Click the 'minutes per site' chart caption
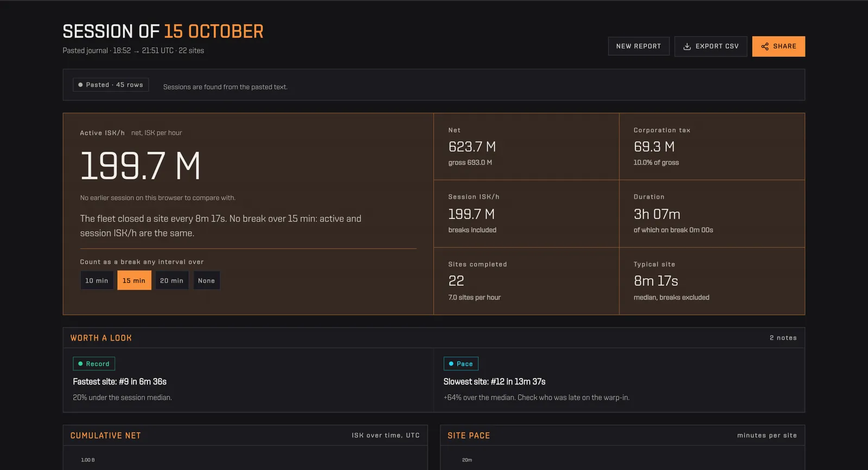The height and width of the screenshot is (470, 868). coord(767,435)
